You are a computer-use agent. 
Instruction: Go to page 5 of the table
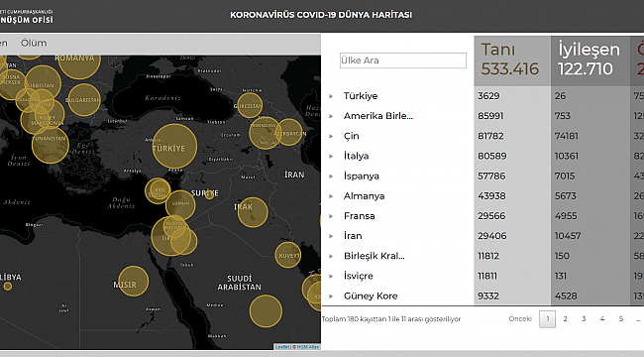(x=621, y=318)
